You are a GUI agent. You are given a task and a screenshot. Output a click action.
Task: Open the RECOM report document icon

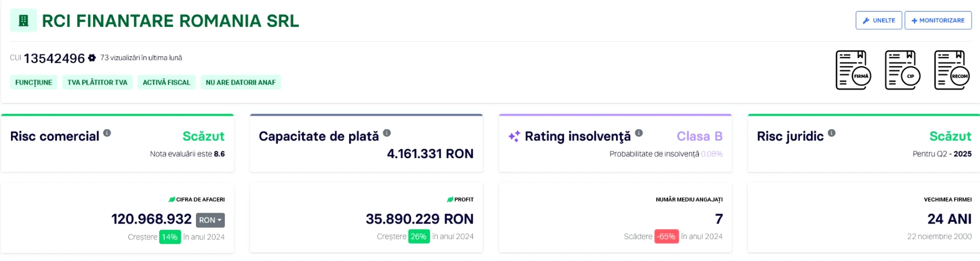point(951,70)
